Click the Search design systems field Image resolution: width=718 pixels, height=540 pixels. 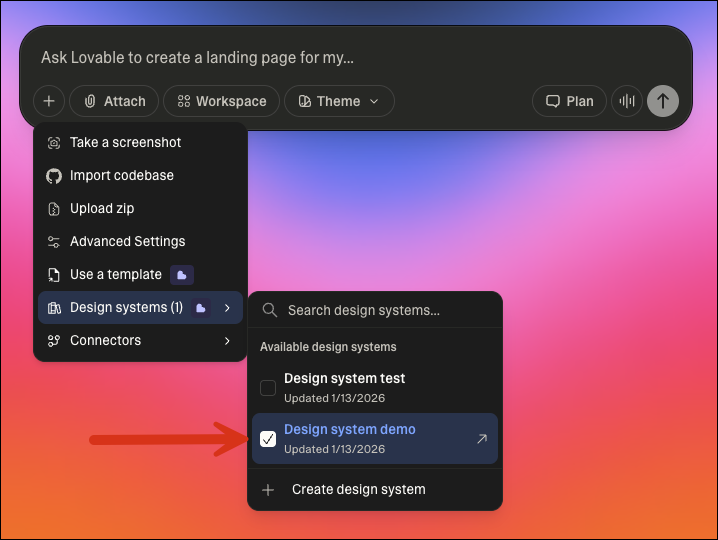tap(375, 310)
